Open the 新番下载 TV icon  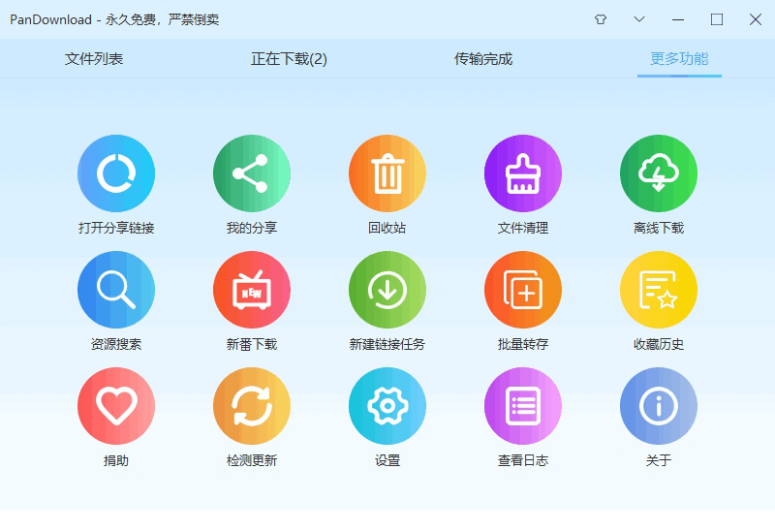252,290
